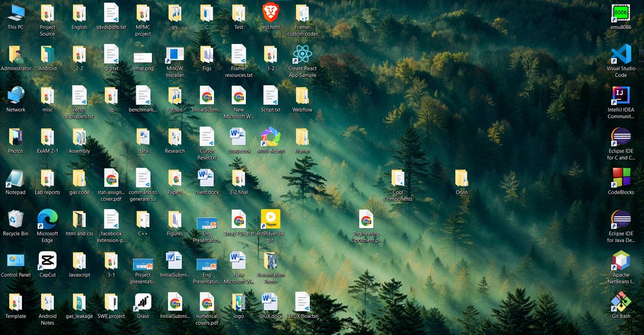Open the logo folder
This screenshot has width=644, height=335.
tap(239, 305)
